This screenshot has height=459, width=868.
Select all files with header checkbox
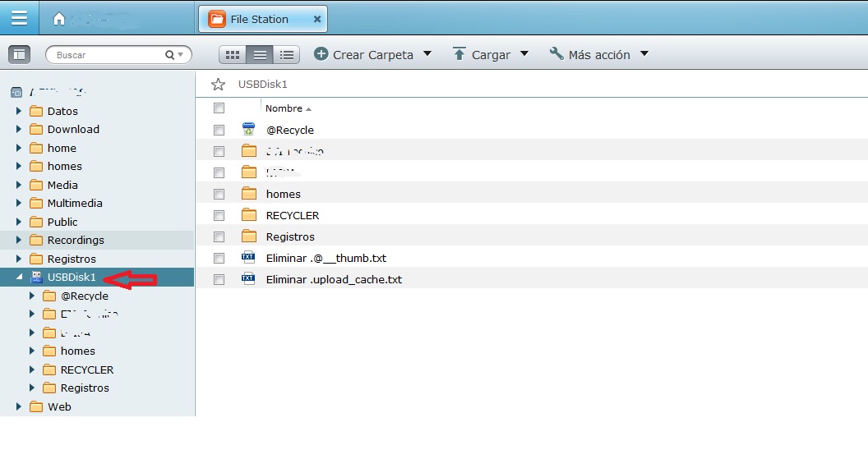219,108
